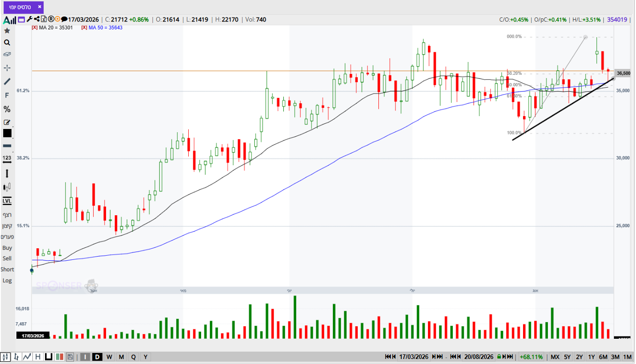Click the 36,500 price level label
The image size is (636, 364).
(x=624, y=73)
